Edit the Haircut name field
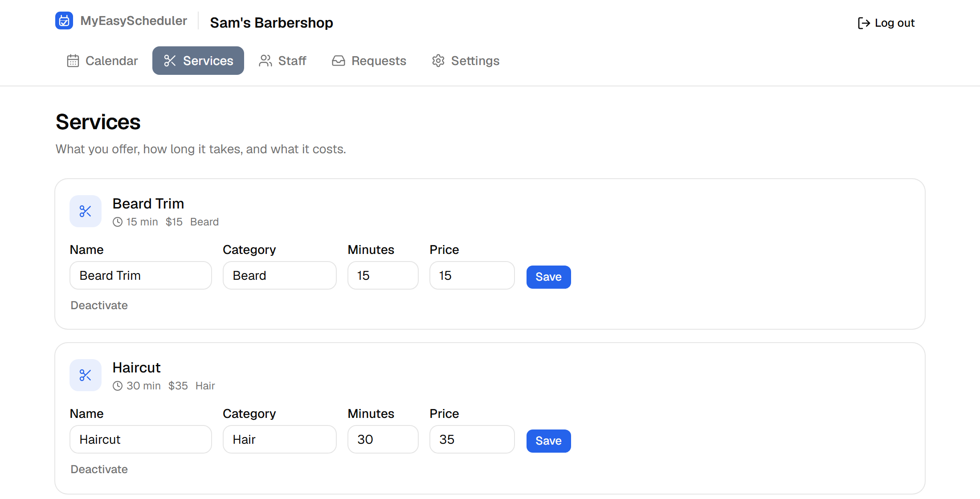 pos(141,439)
